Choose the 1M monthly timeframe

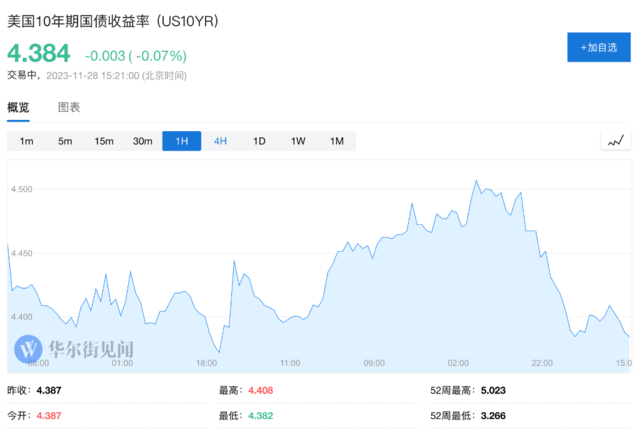pos(337,141)
